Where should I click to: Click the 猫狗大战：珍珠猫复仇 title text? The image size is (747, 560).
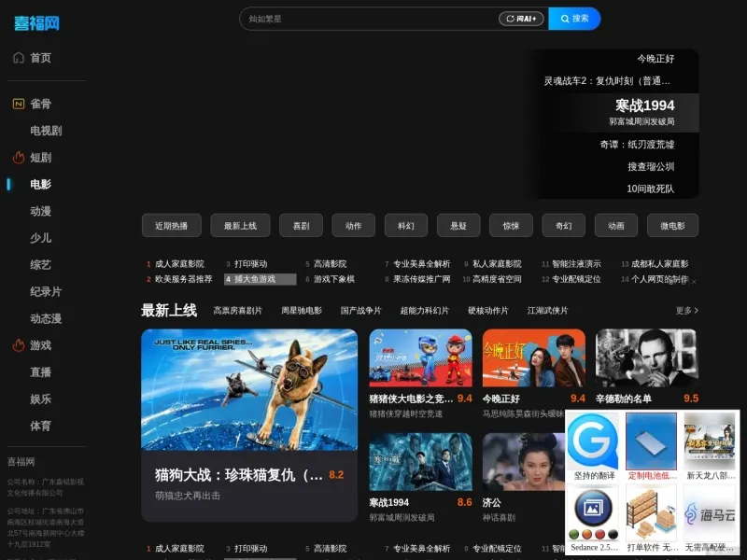pyautogui.click(x=239, y=475)
